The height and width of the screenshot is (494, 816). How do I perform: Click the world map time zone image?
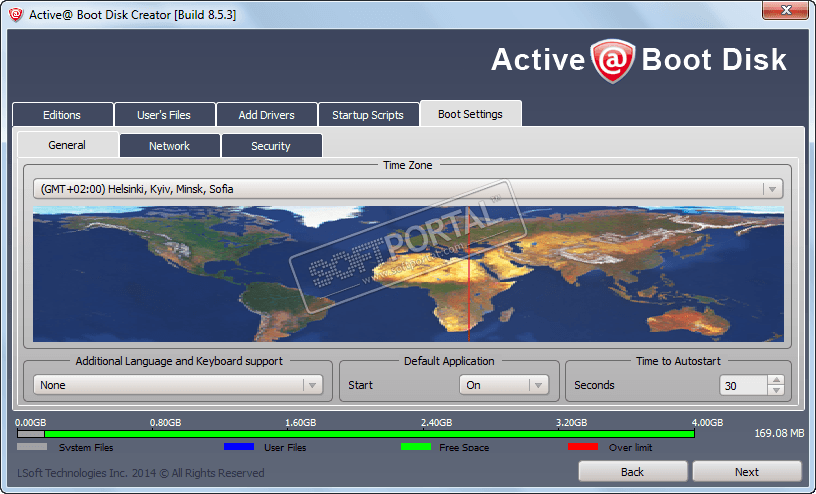pyautogui.click(x=408, y=274)
